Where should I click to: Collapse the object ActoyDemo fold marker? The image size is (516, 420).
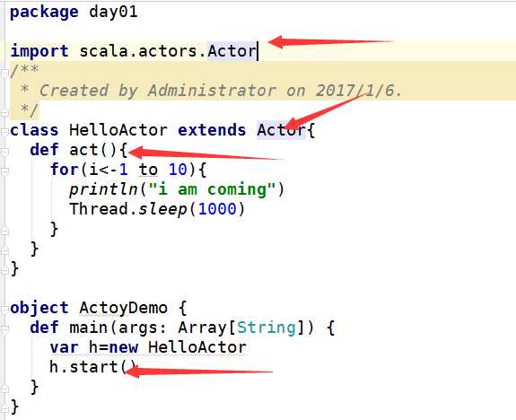coord(4,309)
